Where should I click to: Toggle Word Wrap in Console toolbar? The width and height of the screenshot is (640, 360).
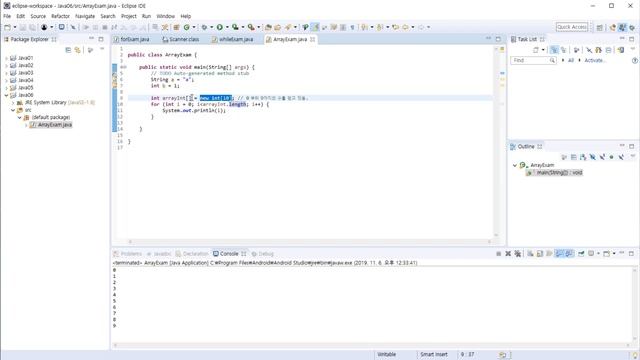tap(549, 254)
